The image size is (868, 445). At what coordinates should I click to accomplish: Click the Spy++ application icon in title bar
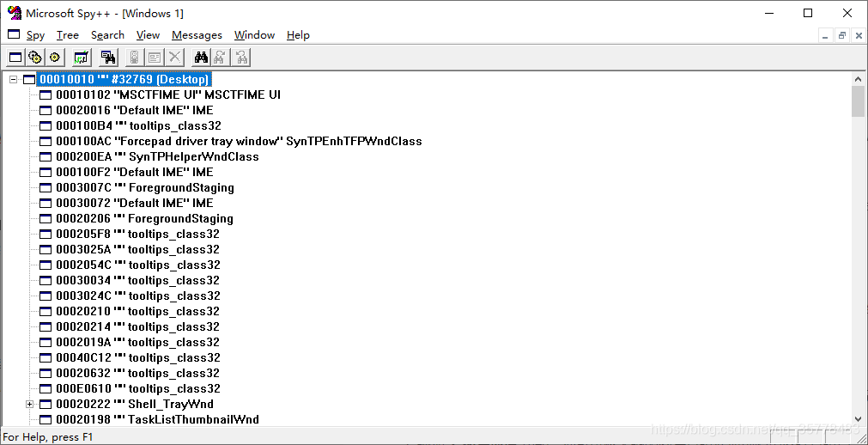tap(14, 13)
